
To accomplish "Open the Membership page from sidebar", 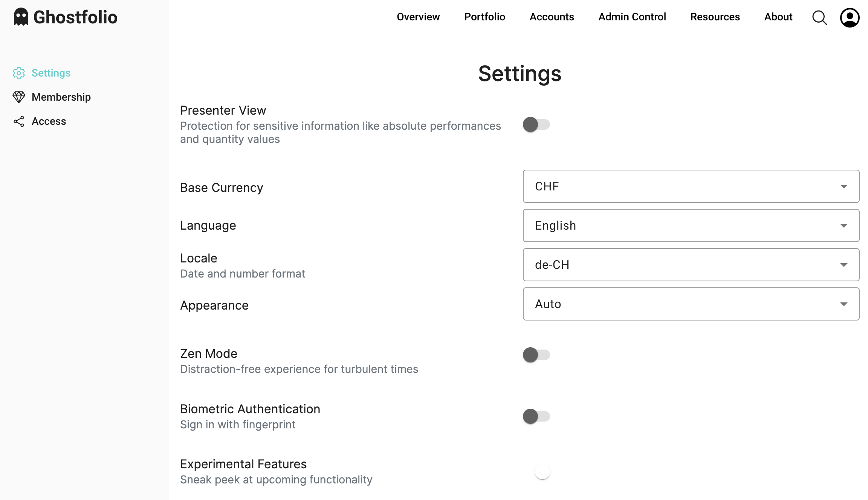I will [x=61, y=97].
